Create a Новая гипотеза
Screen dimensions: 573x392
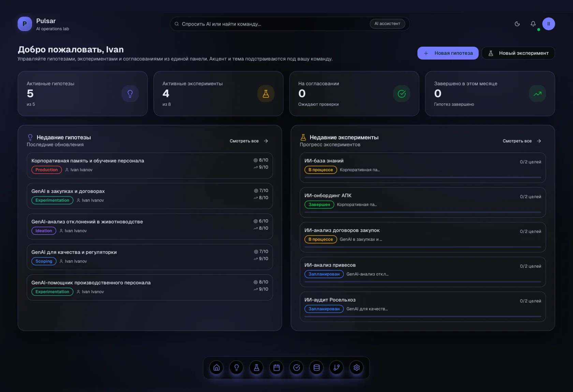[448, 53]
